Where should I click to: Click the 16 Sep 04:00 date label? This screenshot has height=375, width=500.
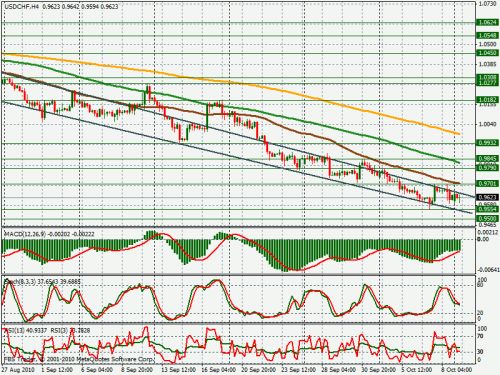tap(219, 370)
